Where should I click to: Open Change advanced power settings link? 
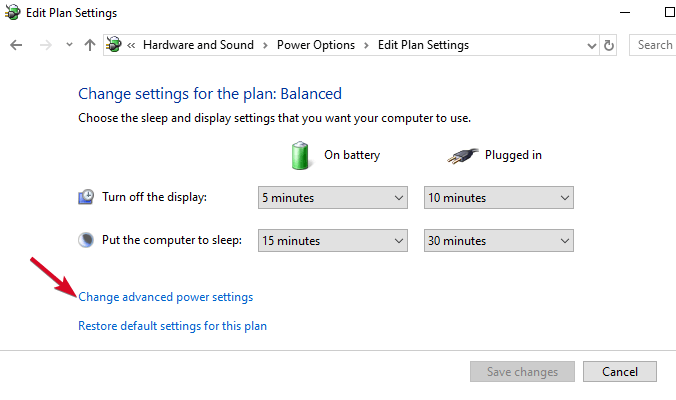[165, 297]
